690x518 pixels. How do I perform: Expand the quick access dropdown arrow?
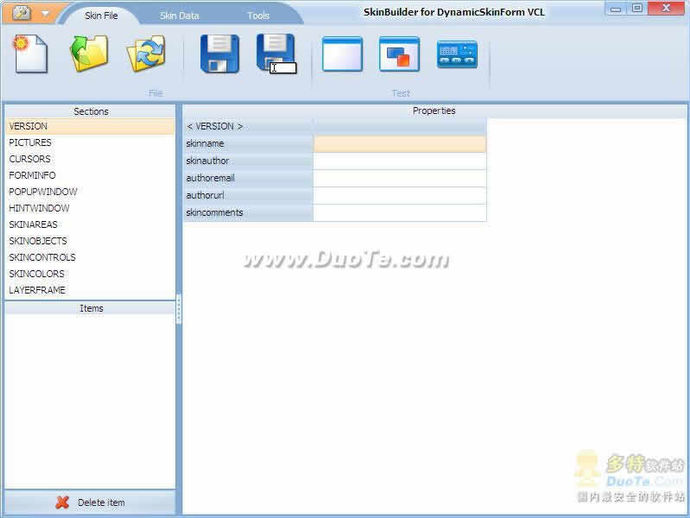point(45,14)
